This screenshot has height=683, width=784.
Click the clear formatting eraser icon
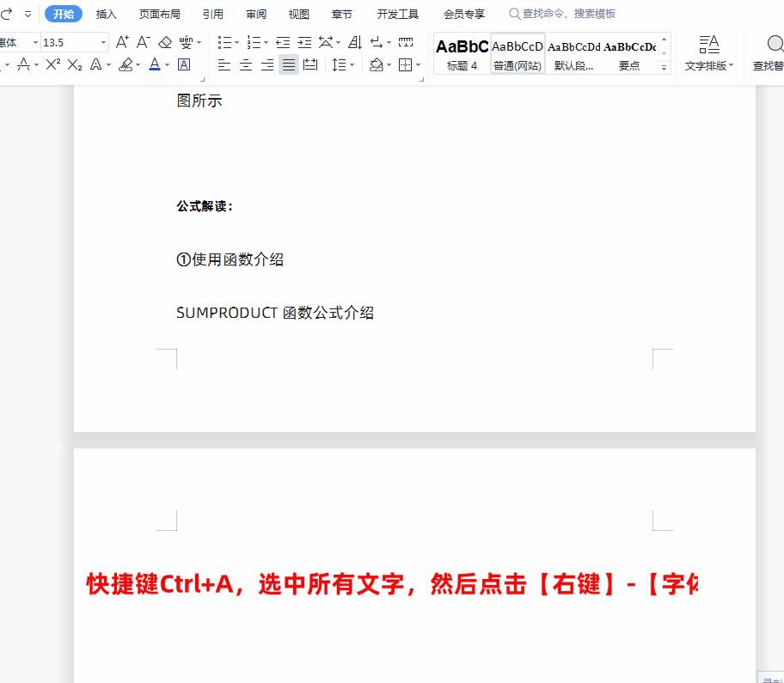coord(165,41)
